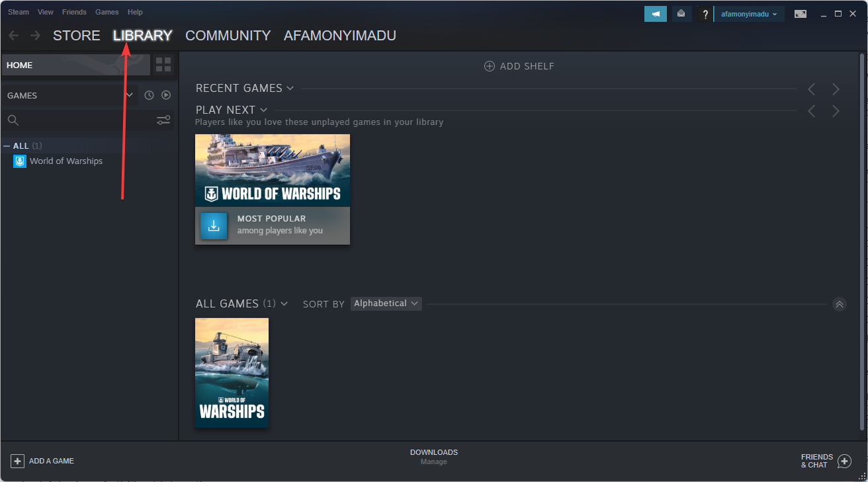Open DOWNLOADS Manage
This screenshot has width=868, height=482.
coord(434,457)
